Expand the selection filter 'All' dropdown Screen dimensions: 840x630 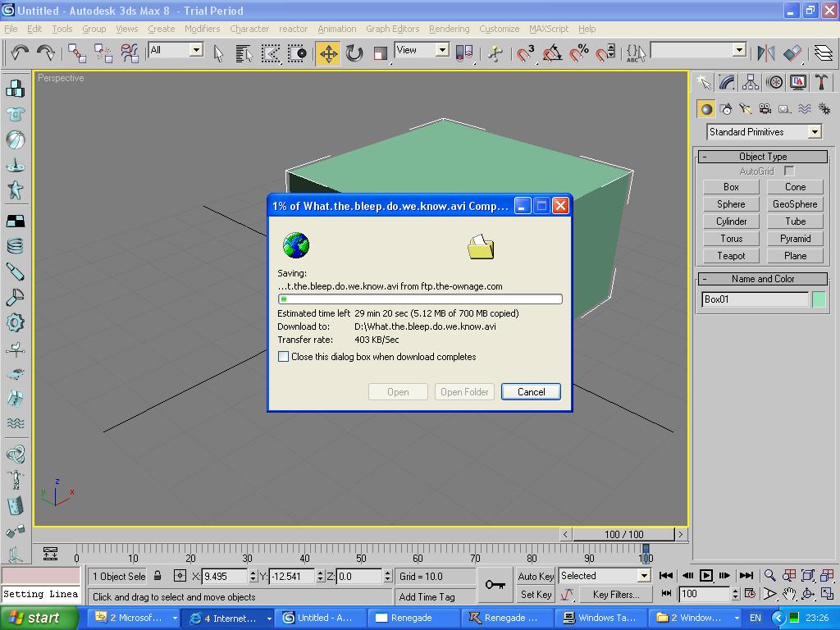coord(196,50)
